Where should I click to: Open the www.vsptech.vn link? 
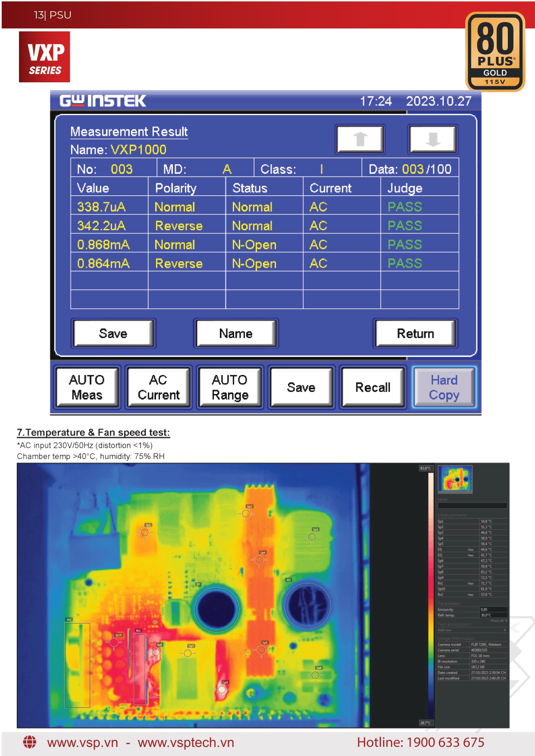coord(186,742)
